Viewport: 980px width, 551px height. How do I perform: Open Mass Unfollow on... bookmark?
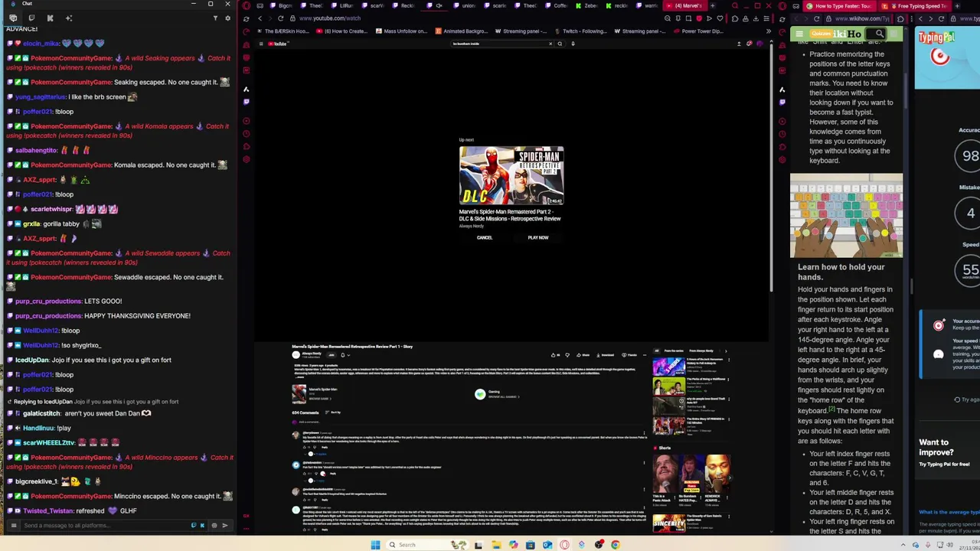pos(400,31)
